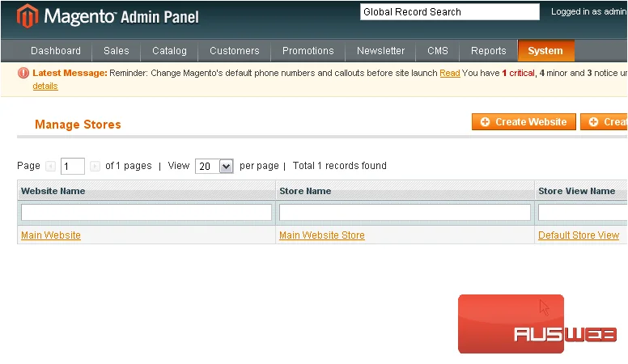The height and width of the screenshot is (364, 628).
Task: Go to previous page arrow
Action: click(50, 166)
